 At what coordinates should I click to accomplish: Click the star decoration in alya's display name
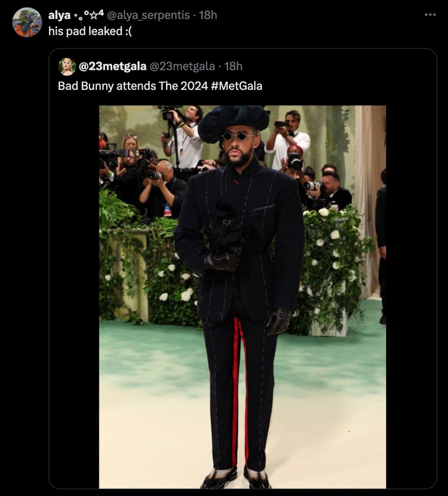point(94,14)
